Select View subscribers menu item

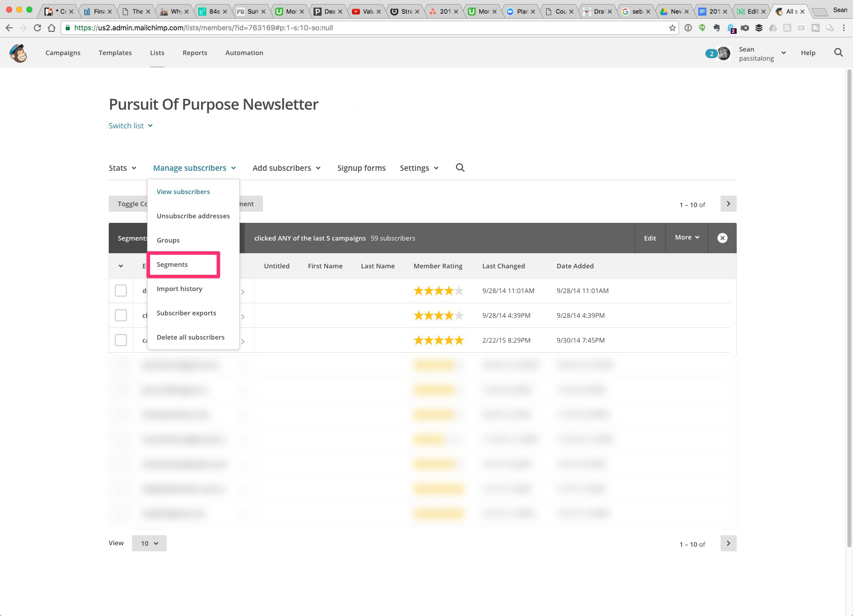[x=183, y=192]
